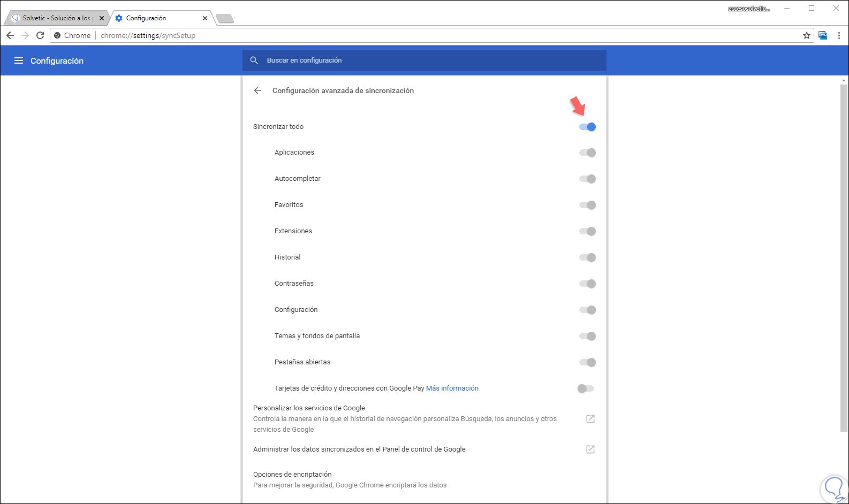Toggle the Pestañas abiertas sync switch
This screenshot has height=504, width=849.
(x=587, y=362)
